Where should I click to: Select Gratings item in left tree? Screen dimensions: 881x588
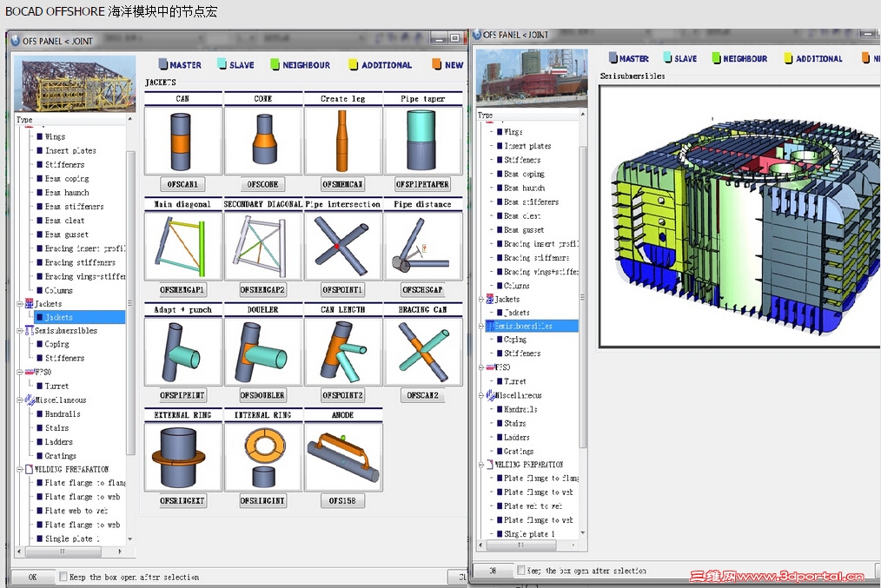coord(60,456)
